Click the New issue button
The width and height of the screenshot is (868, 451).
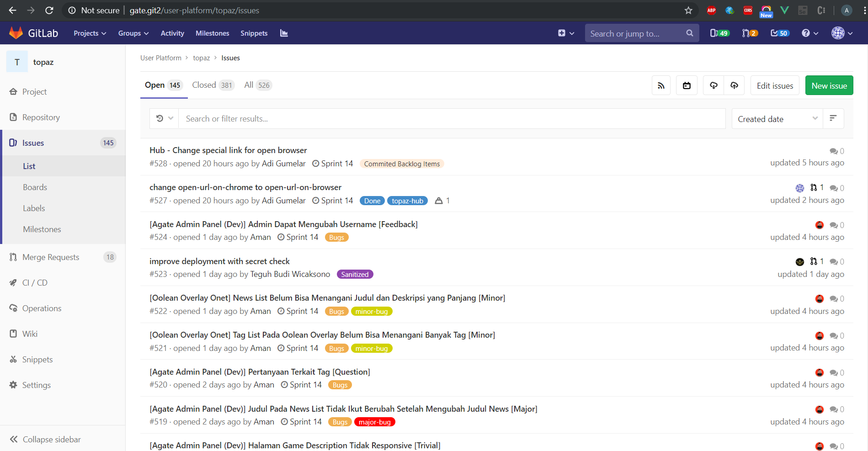pos(829,85)
